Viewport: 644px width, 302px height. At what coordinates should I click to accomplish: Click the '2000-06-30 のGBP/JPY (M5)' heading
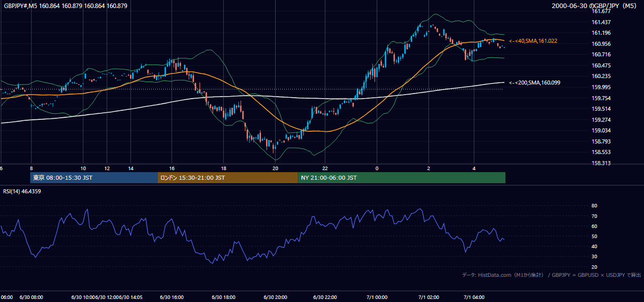(595, 6)
